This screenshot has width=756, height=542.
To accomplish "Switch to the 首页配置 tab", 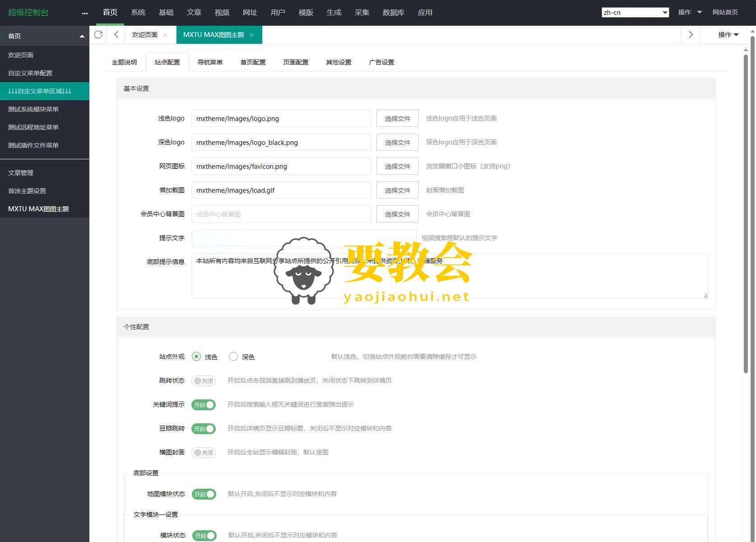I will point(253,62).
